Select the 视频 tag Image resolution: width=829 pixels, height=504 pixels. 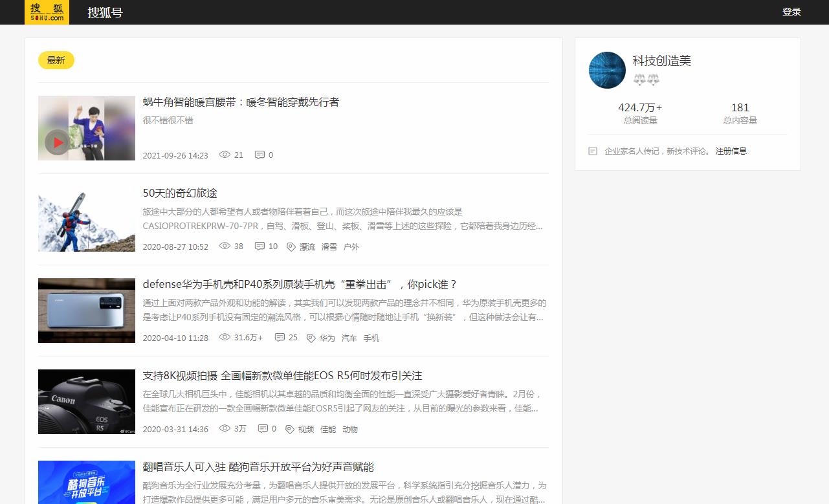(306, 429)
